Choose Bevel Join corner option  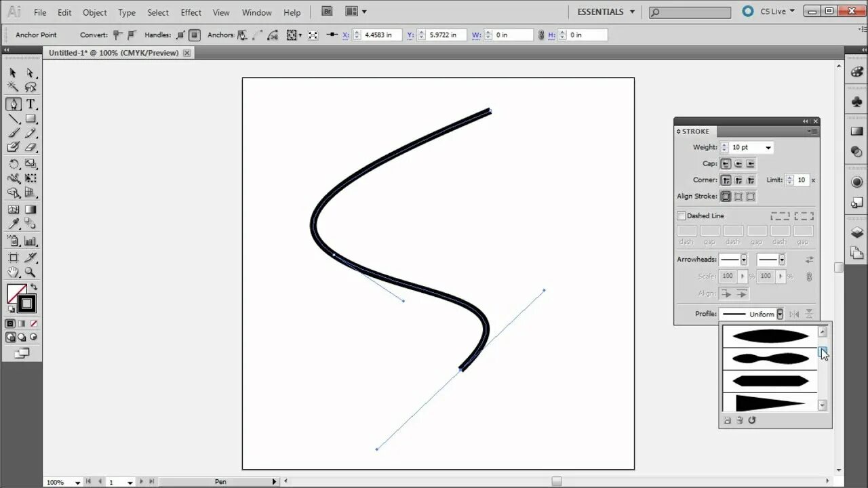coord(750,180)
